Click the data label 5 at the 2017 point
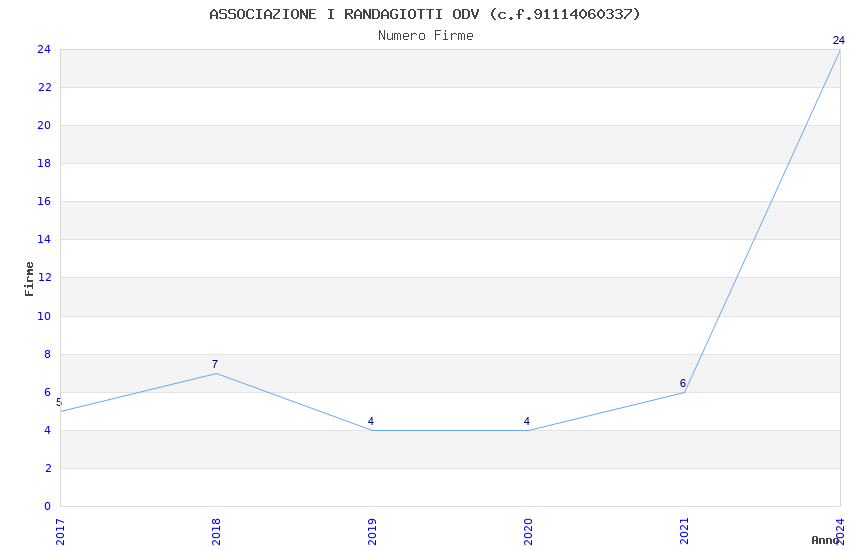The image size is (850, 550). pos(59,402)
